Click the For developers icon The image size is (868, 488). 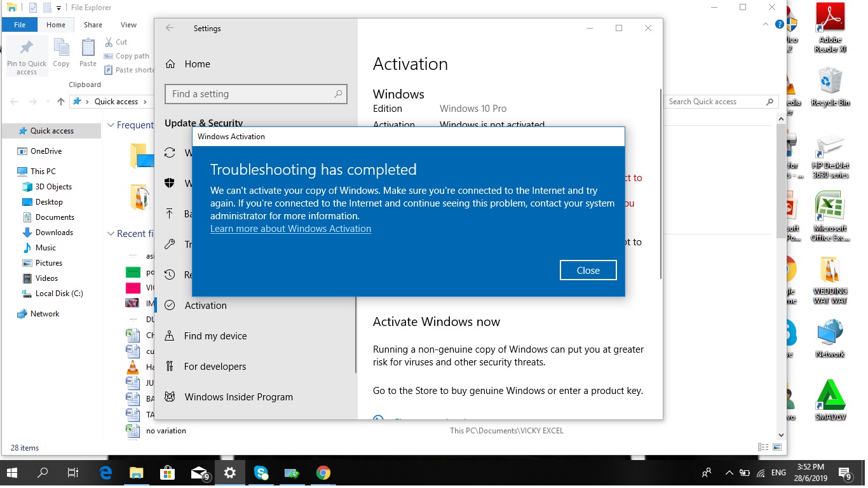click(x=170, y=366)
